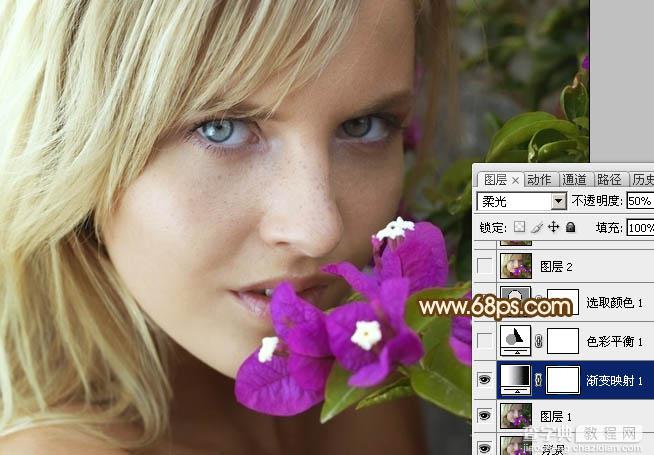This screenshot has height=455, width=654.
Task: Hide the 背景 layer at bottom
Action: tap(484, 448)
